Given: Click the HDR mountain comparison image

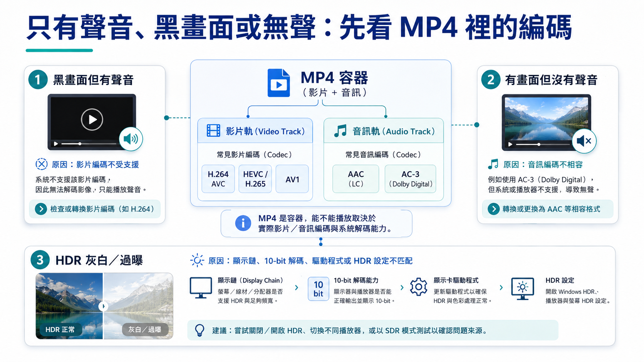Looking at the screenshot, I should [104, 306].
